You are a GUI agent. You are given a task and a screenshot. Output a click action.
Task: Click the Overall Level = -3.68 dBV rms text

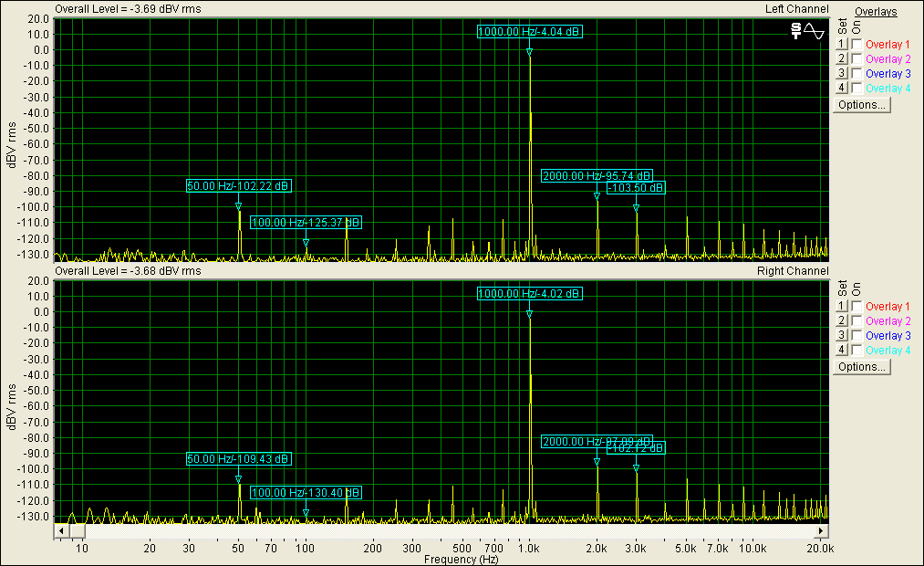pos(128,270)
